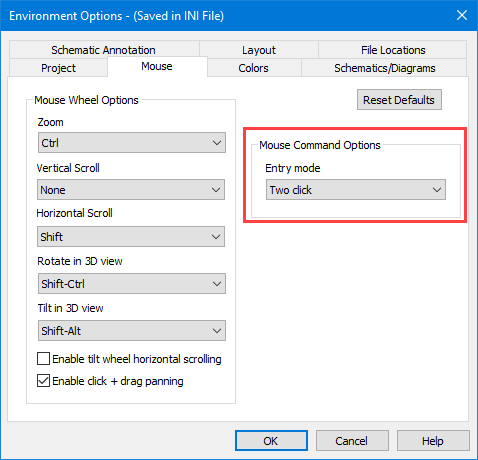The image size is (478, 460).
Task: Switch to the Layout tab
Action: coord(259,50)
